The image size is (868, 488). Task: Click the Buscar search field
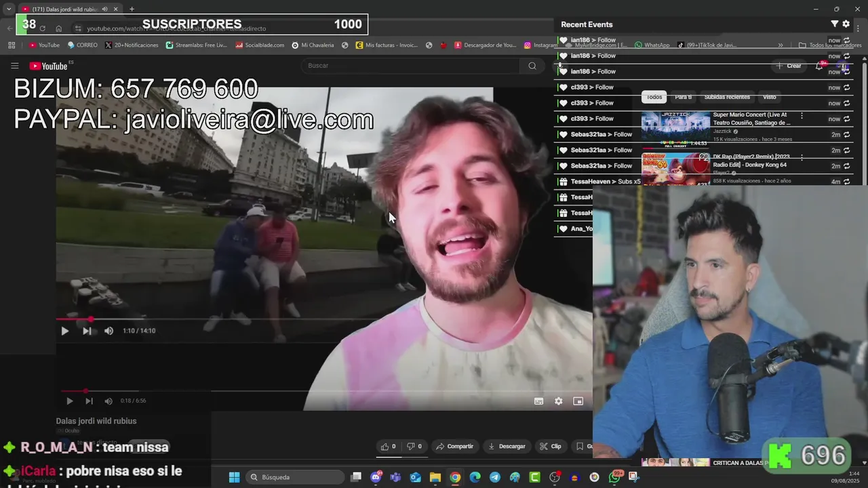pyautogui.click(x=410, y=66)
